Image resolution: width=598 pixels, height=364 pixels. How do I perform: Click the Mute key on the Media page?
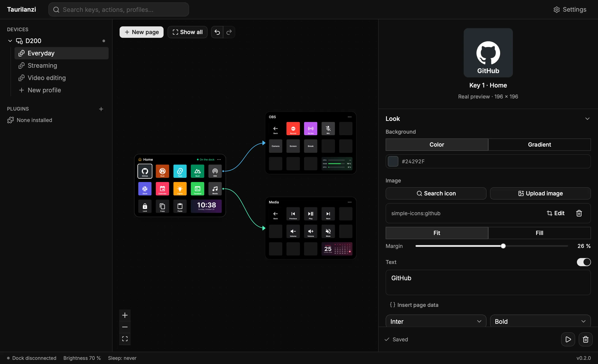pyautogui.click(x=328, y=231)
